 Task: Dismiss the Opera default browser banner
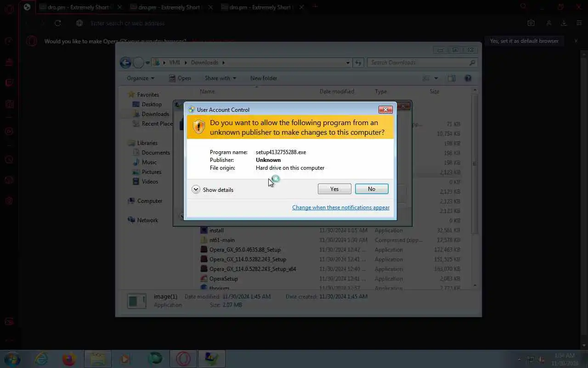(x=576, y=41)
